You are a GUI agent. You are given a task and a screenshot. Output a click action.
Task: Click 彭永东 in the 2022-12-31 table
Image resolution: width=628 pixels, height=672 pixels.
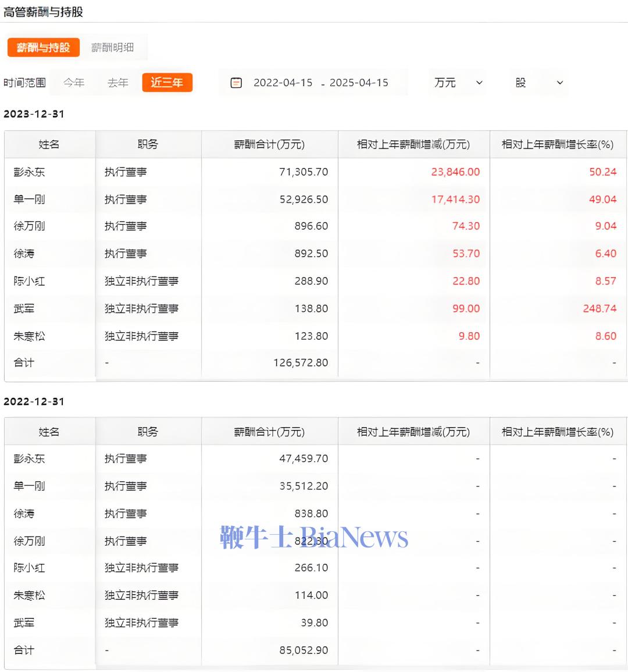pyautogui.click(x=29, y=458)
